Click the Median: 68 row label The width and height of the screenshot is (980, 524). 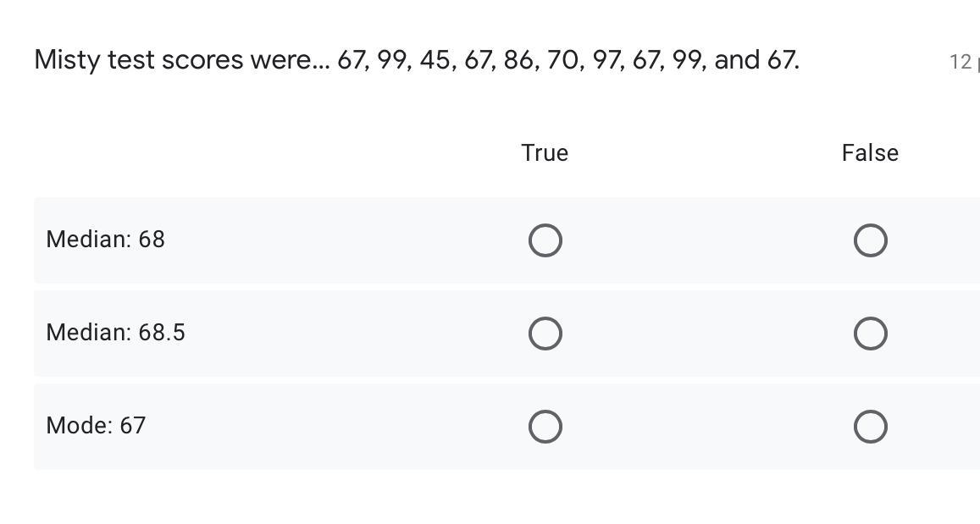(106, 240)
